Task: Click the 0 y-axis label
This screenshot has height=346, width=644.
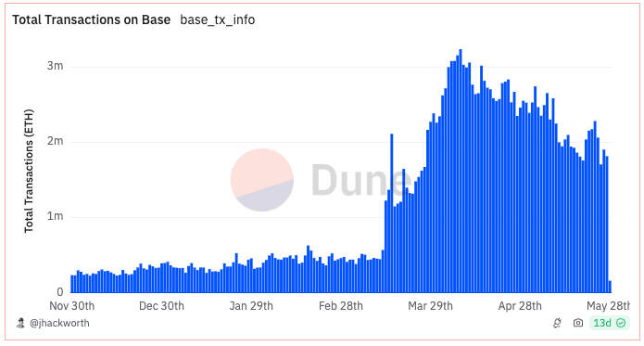Action: [60, 292]
